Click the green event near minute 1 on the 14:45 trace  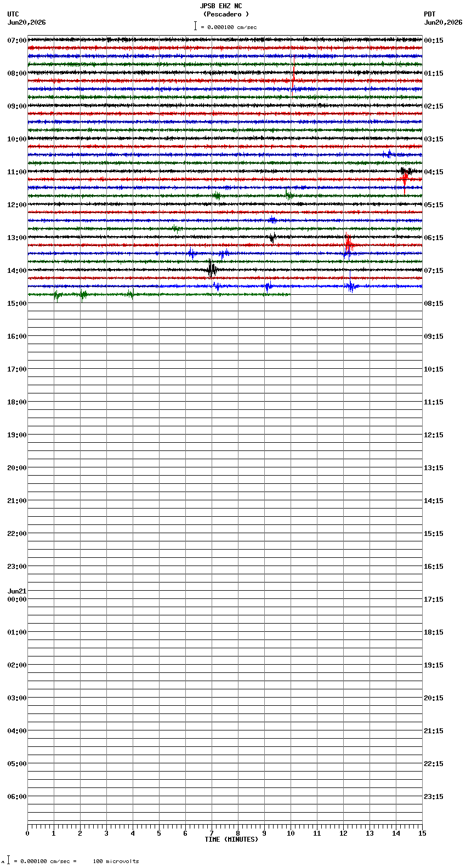pos(56,296)
